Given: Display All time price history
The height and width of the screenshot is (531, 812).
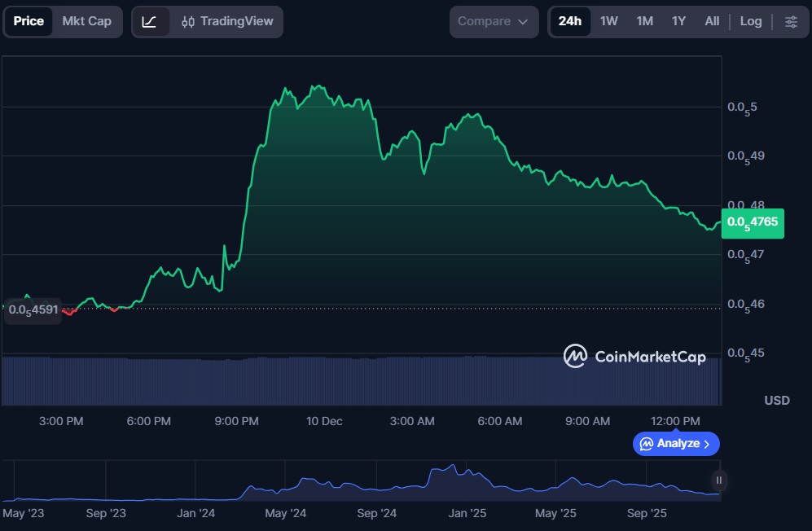Looking at the screenshot, I should [x=712, y=21].
